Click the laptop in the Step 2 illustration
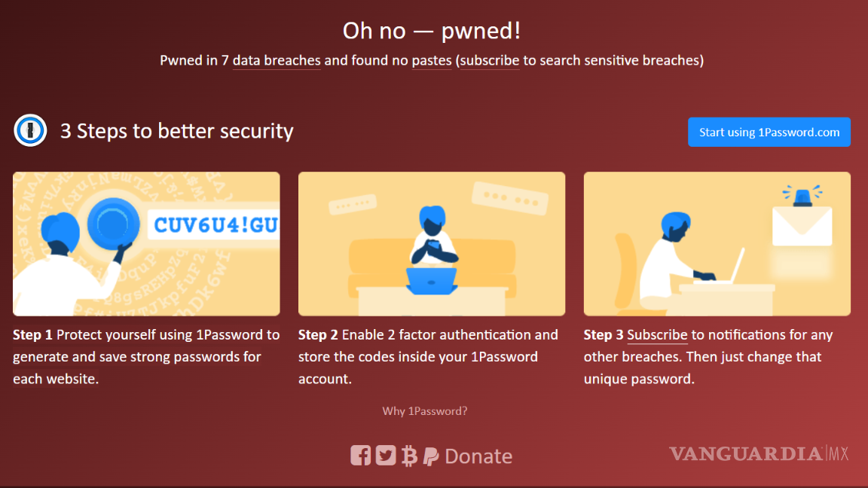Image resolution: width=868 pixels, height=488 pixels. tap(432, 282)
